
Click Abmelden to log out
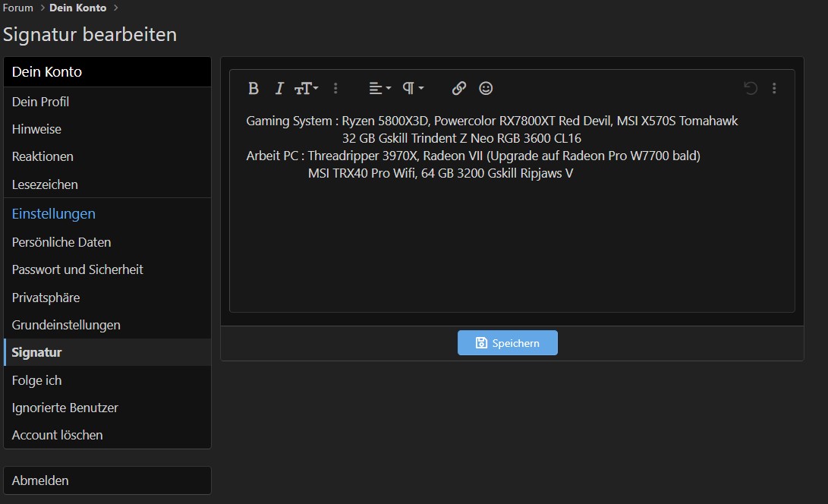point(107,480)
